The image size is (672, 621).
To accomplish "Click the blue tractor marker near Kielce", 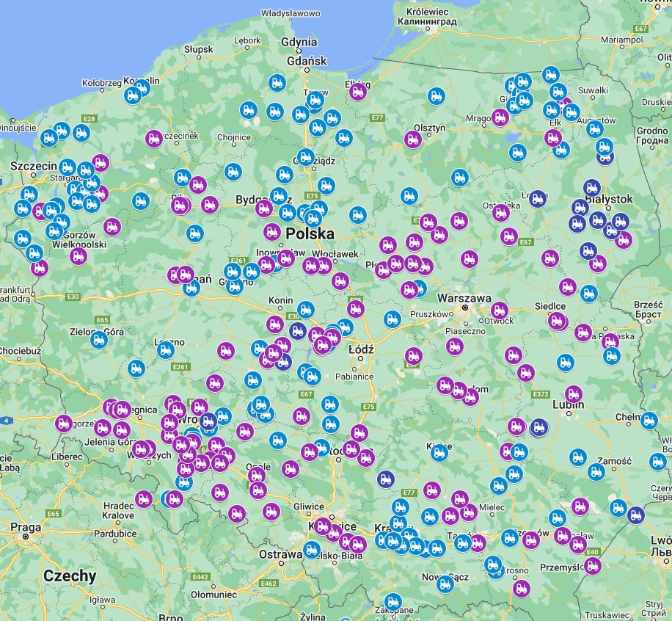I will pyautogui.click(x=439, y=452).
